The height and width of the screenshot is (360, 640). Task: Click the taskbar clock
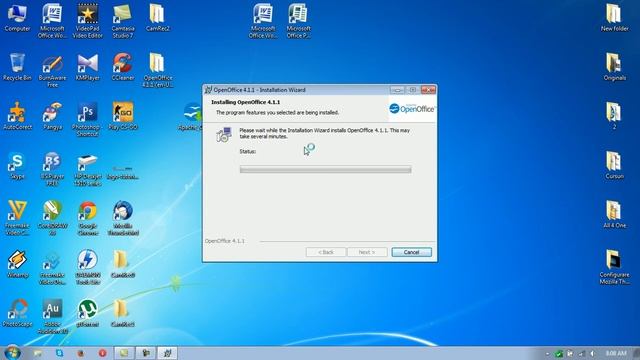pos(616,353)
